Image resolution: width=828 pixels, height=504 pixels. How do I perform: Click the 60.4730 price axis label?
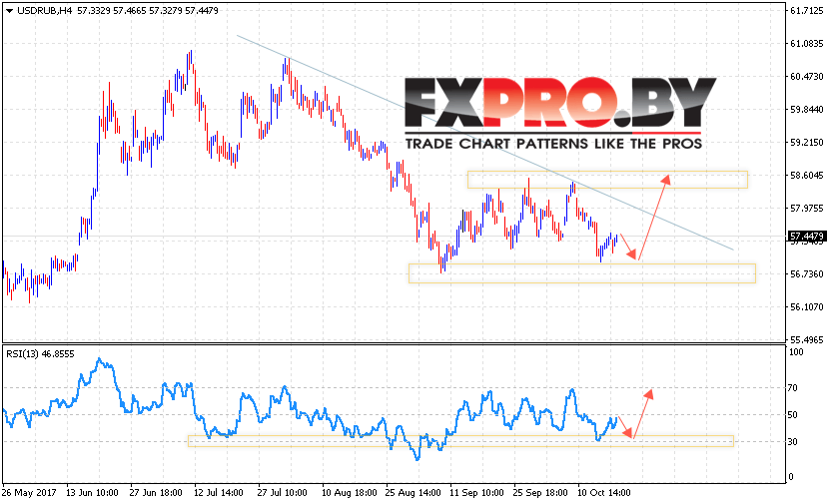806,77
